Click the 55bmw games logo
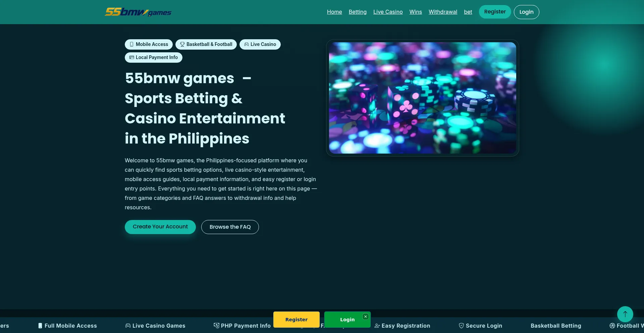Viewport: 644px width, 333px height. point(138,12)
